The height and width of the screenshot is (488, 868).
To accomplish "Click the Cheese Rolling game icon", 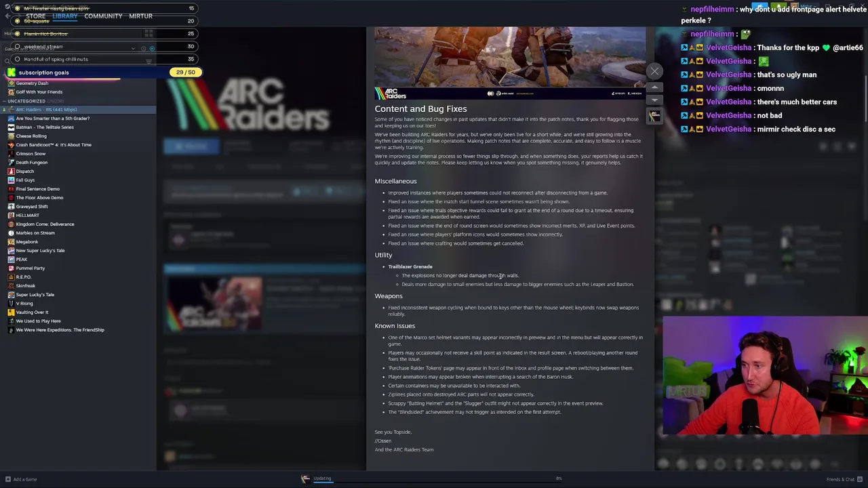I will click(x=11, y=136).
